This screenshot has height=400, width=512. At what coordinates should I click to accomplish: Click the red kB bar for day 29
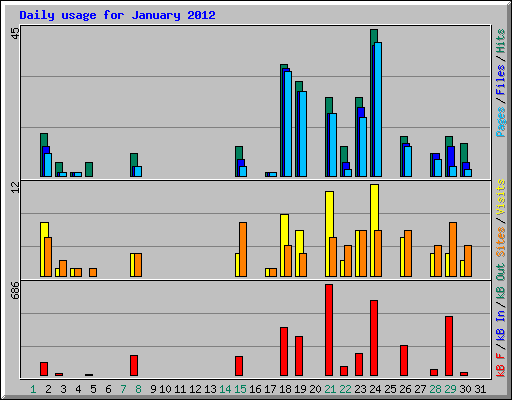(449, 346)
